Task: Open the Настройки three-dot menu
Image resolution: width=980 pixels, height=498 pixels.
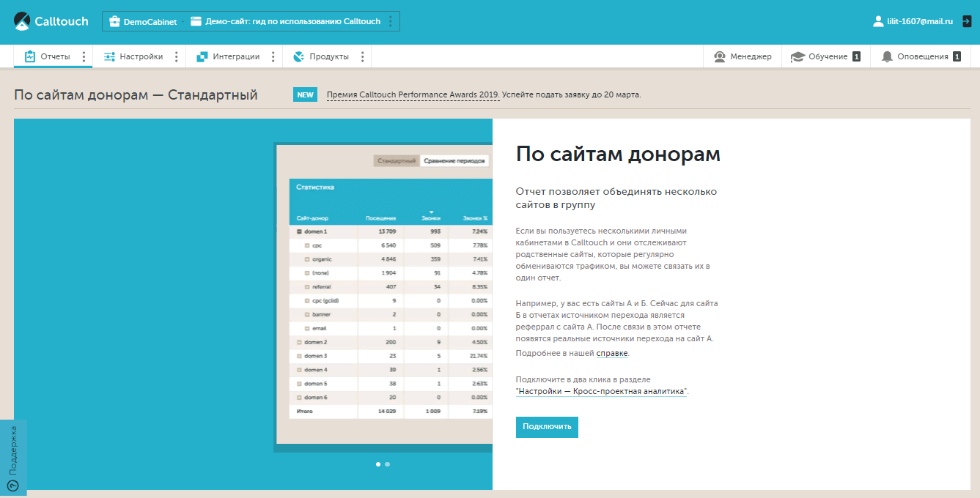Action: (x=176, y=56)
